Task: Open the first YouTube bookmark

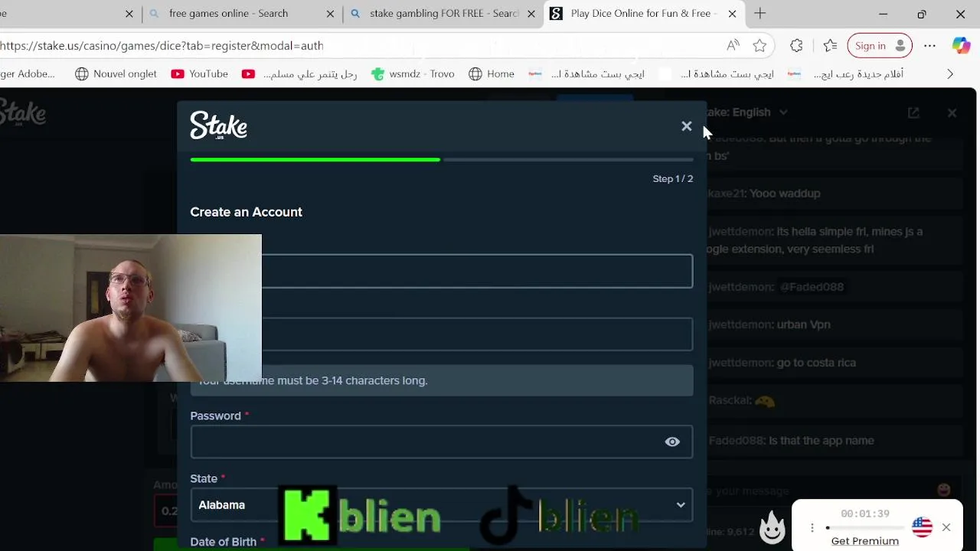Action: click(200, 74)
